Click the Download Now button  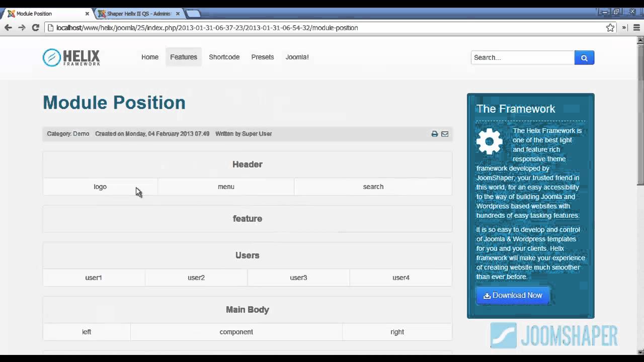pos(513,296)
